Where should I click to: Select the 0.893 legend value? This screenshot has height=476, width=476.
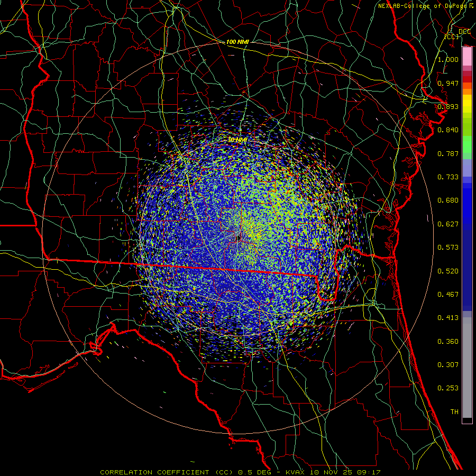(x=448, y=106)
